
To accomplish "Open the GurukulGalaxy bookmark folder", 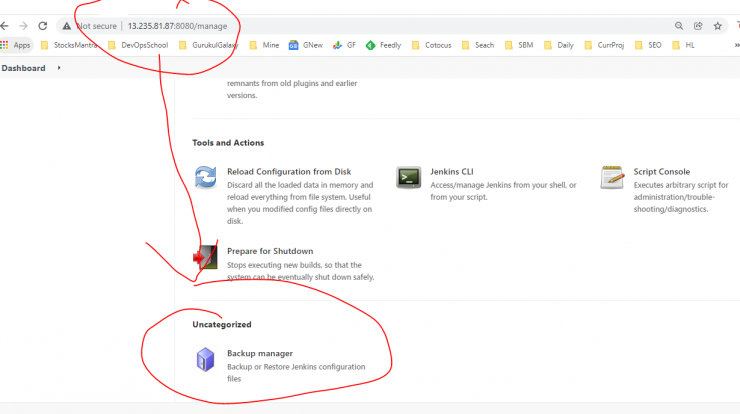I will (209, 45).
